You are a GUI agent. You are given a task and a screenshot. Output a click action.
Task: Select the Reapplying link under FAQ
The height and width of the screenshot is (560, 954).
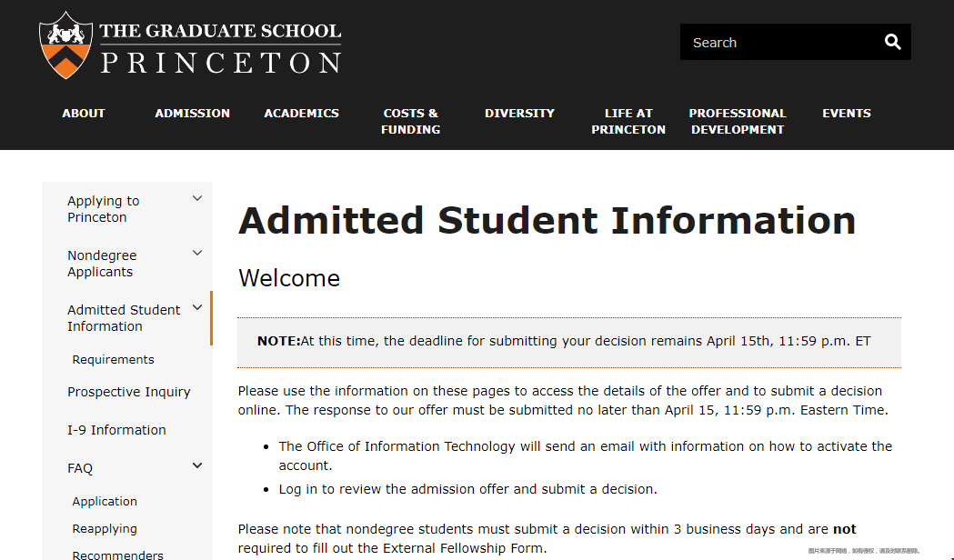point(105,528)
